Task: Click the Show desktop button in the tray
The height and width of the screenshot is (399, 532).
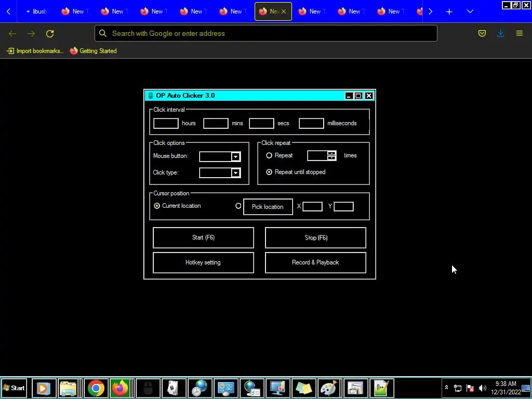Action: pyautogui.click(x=526, y=388)
